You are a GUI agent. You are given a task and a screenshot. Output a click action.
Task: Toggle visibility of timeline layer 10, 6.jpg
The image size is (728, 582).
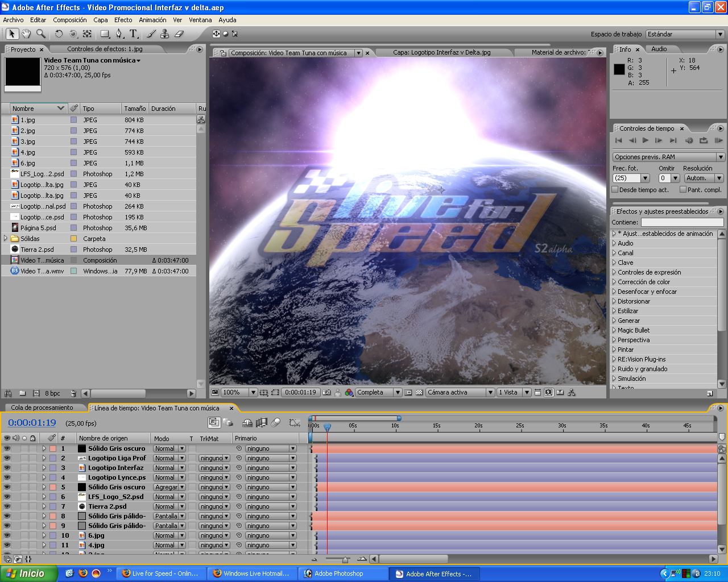point(7,535)
